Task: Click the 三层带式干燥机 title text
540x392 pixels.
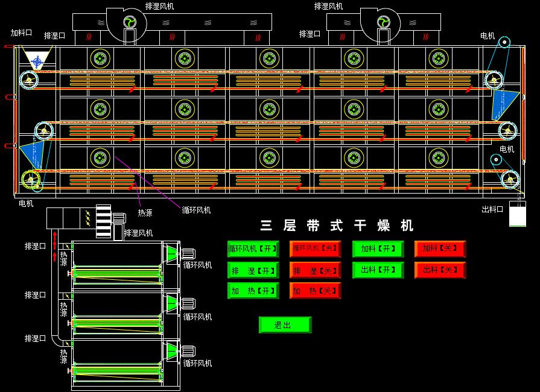Action: click(337, 226)
